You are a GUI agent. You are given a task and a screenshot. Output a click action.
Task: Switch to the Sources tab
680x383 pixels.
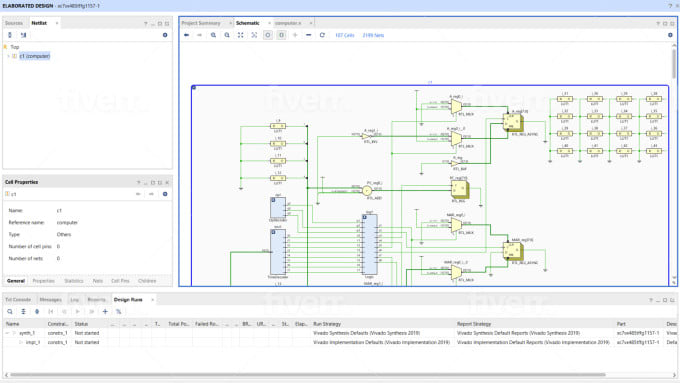(14, 23)
